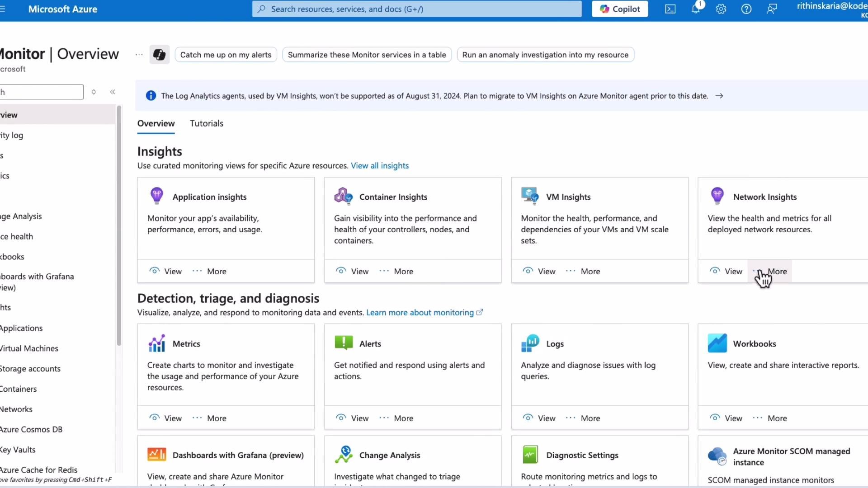
Task: Click 'Run an anomaly investigation into my resource'
Action: 545,55
